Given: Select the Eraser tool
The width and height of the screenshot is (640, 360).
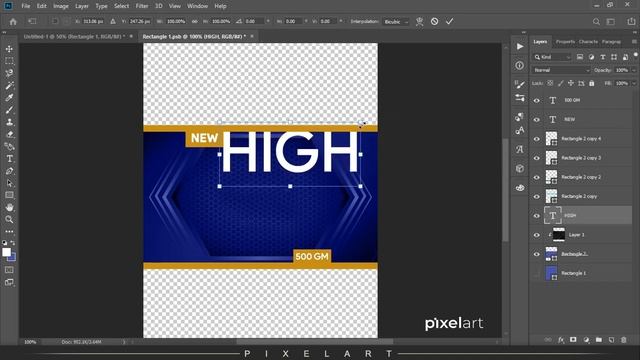Looking at the screenshot, I should point(9,134).
